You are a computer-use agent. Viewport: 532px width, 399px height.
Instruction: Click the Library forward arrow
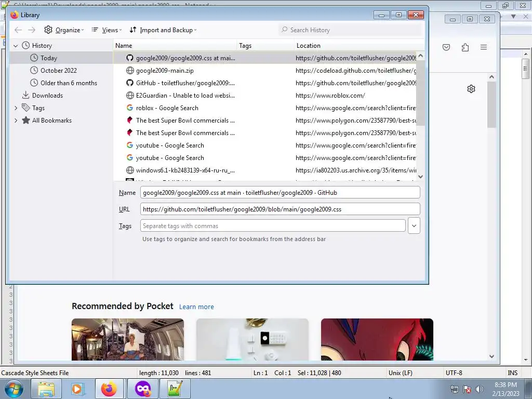[x=32, y=30]
